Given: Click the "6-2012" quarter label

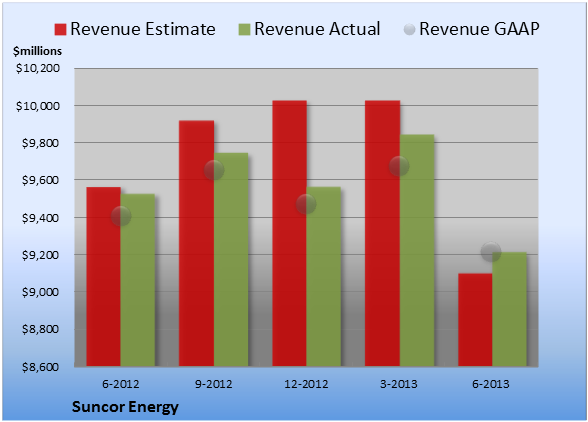Looking at the screenshot, I should pos(121,384).
